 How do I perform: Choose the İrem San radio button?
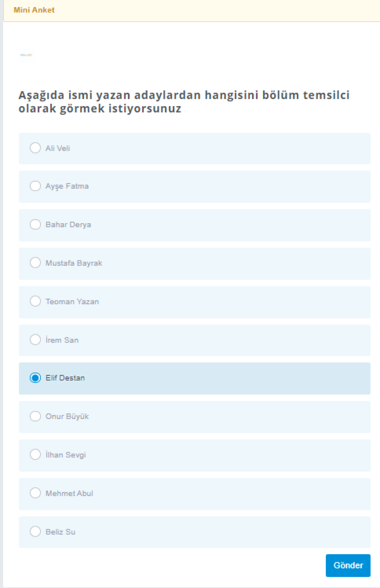(x=35, y=340)
